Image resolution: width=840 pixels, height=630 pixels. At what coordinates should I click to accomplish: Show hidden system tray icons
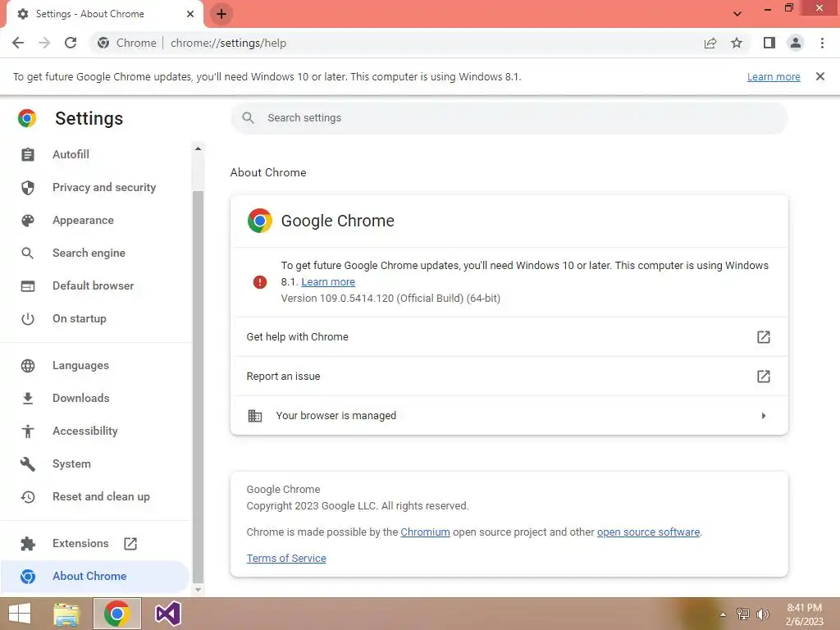click(724, 614)
